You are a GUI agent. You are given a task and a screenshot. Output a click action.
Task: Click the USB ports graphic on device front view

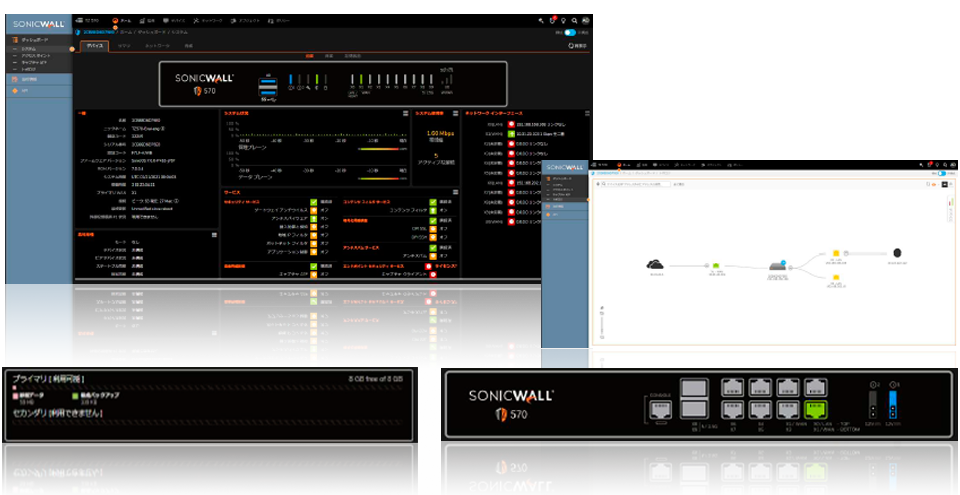pos(269,86)
